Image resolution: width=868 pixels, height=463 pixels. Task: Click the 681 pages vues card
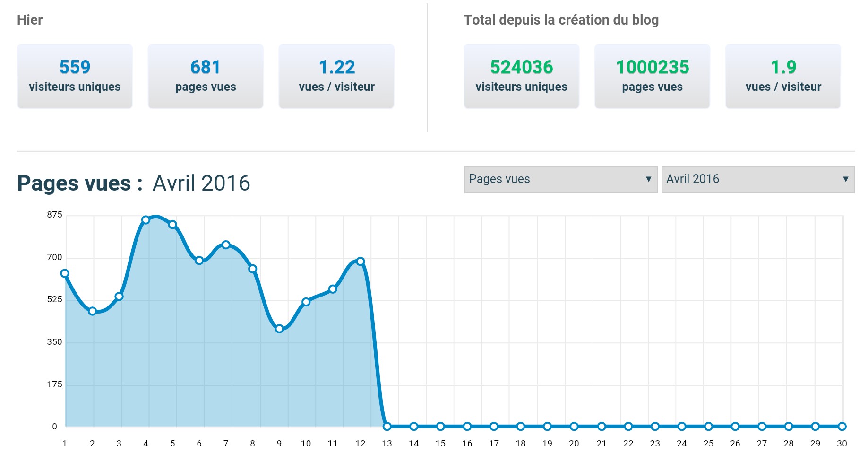pyautogui.click(x=206, y=76)
